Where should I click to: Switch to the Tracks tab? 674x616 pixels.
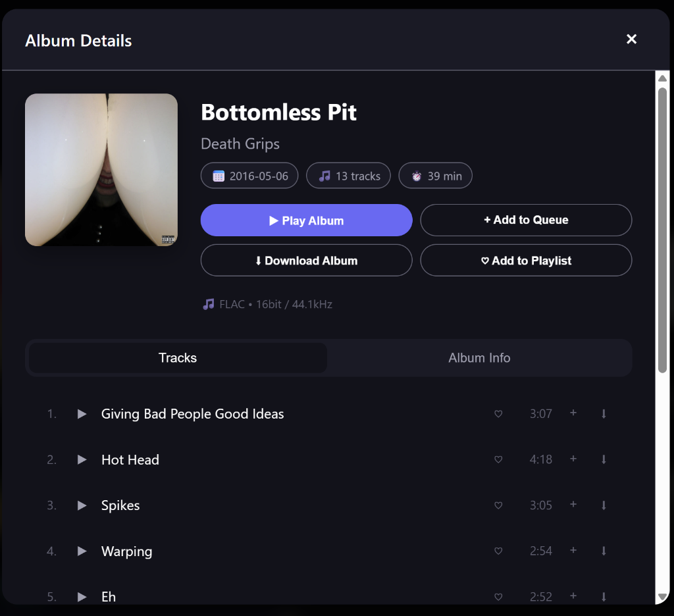(178, 358)
